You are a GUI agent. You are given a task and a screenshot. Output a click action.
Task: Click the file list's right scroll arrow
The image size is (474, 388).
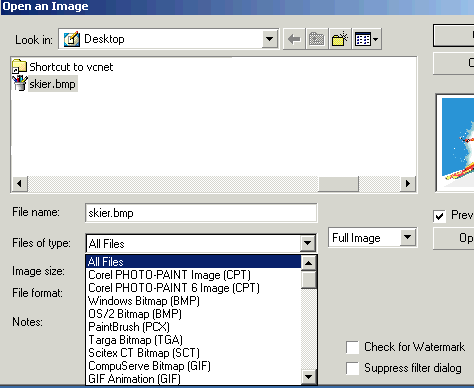click(408, 184)
